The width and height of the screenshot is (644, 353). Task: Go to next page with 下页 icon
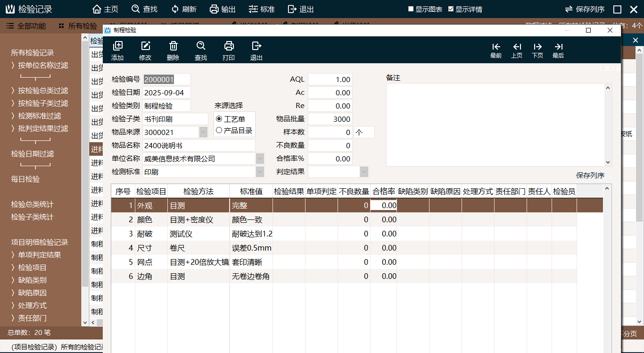click(537, 47)
